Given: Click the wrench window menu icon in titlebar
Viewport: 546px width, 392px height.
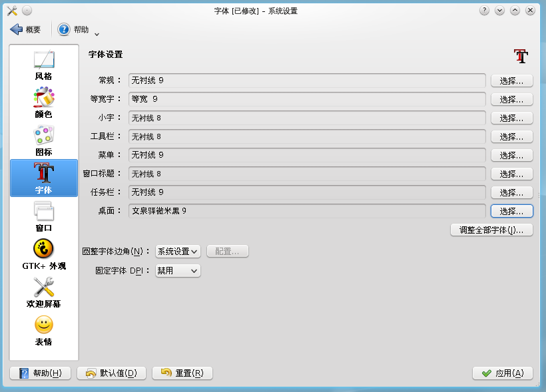Looking at the screenshot, I should (12, 11).
